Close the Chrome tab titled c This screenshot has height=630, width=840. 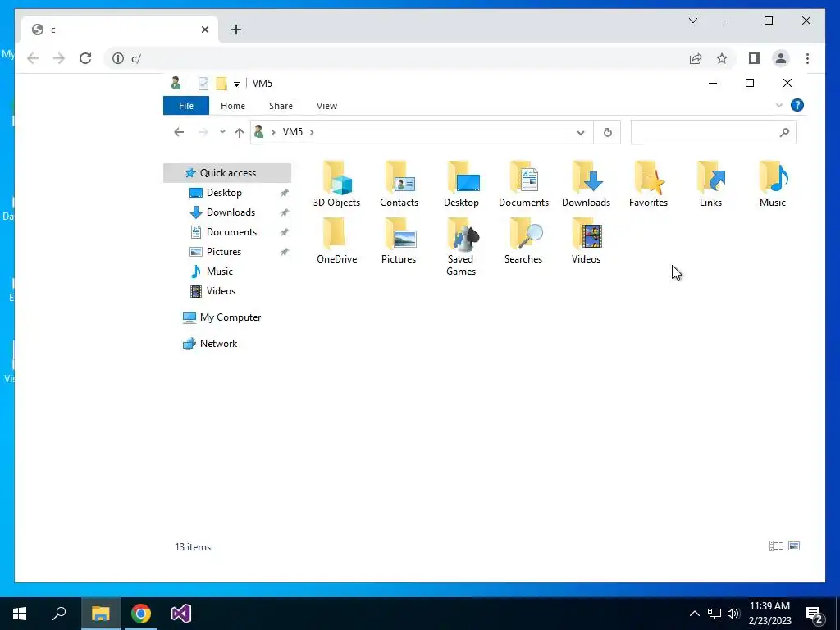coord(204,30)
